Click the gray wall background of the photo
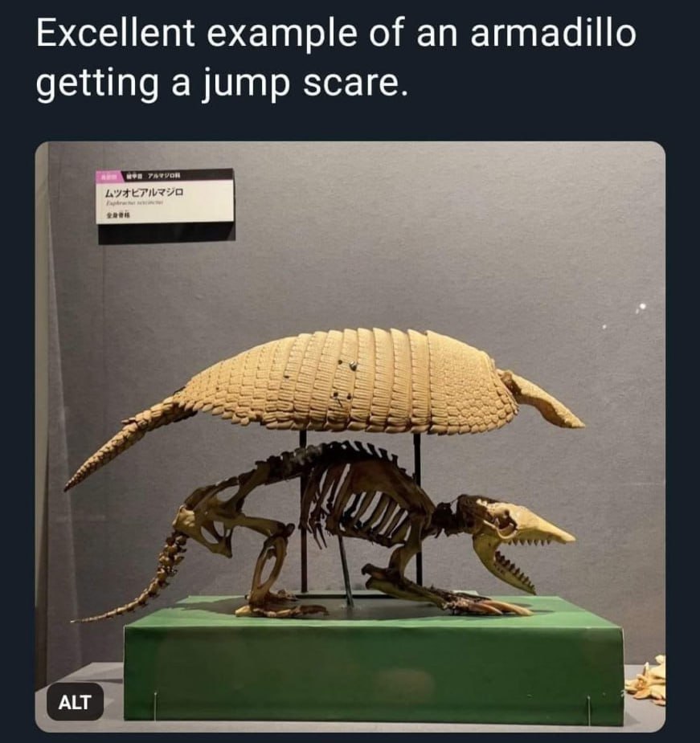The height and width of the screenshot is (743, 700). [x=427, y=237]
